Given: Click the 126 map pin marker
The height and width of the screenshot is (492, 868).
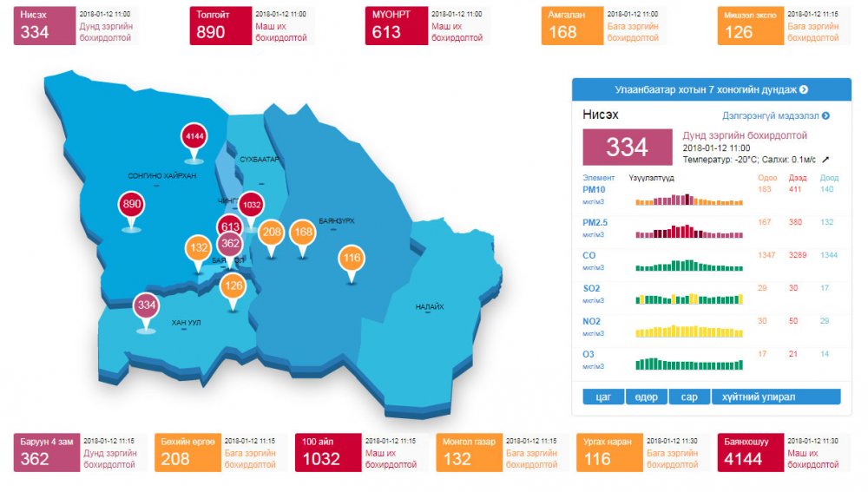Looking at the screenshot, I should (x=233, y=285).
